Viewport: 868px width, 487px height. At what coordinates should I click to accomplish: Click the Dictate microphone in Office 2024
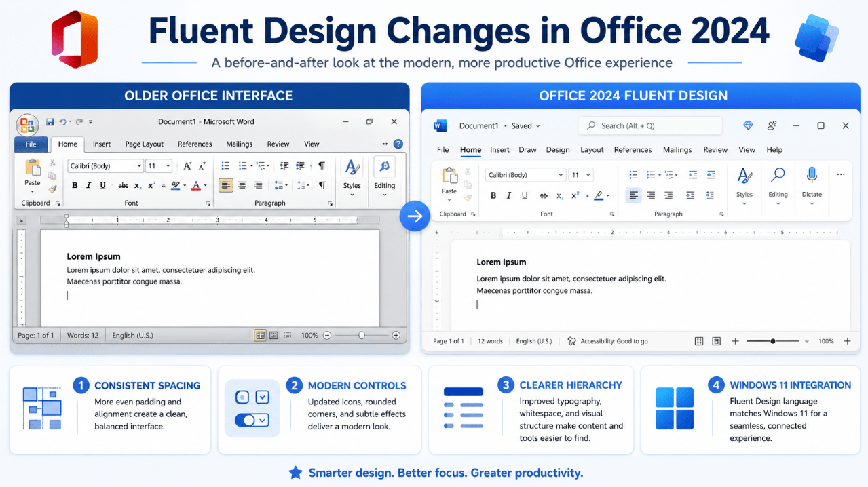[812, 175]
